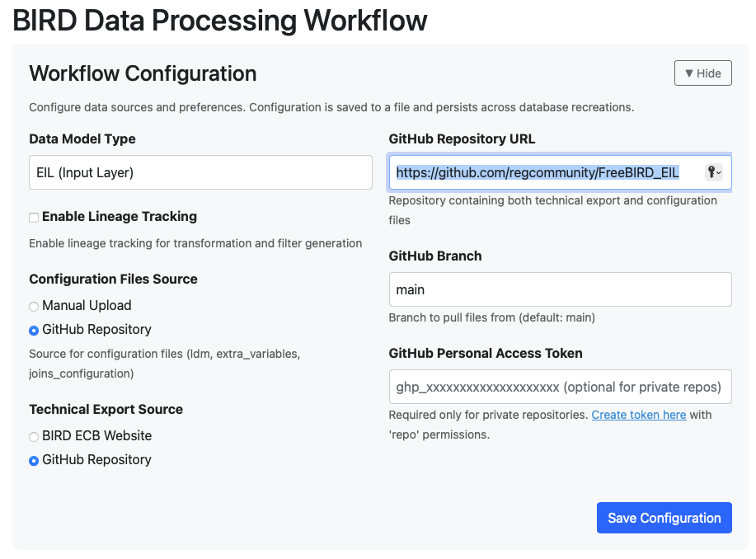Click the password manager key icon in the URL field
Screen dimensions: 756x559
point(713,172)
